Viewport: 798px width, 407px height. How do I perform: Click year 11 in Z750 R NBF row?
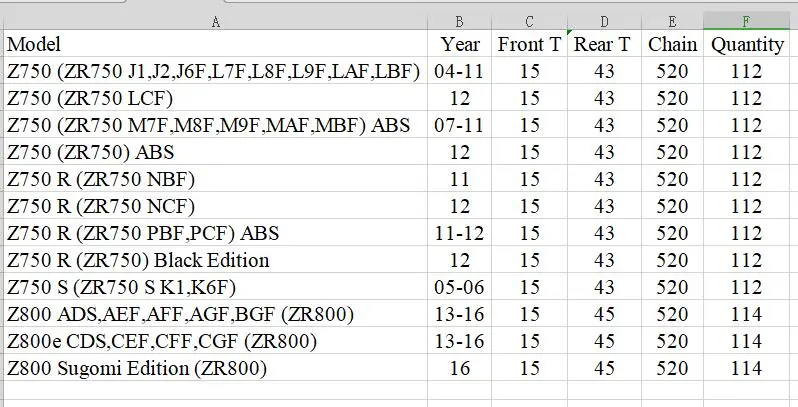click(x=460, y=179)
